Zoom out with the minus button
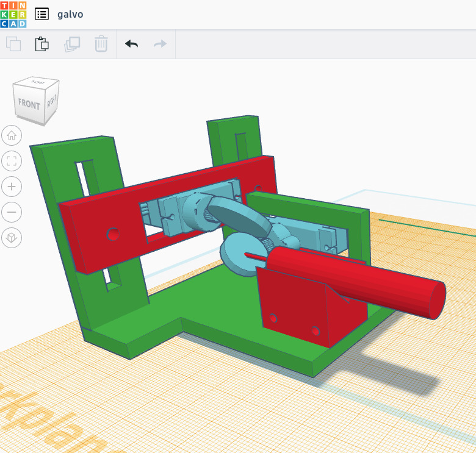Image resolution: width=476 pixels, height=453 pixels. pos(12,212)
